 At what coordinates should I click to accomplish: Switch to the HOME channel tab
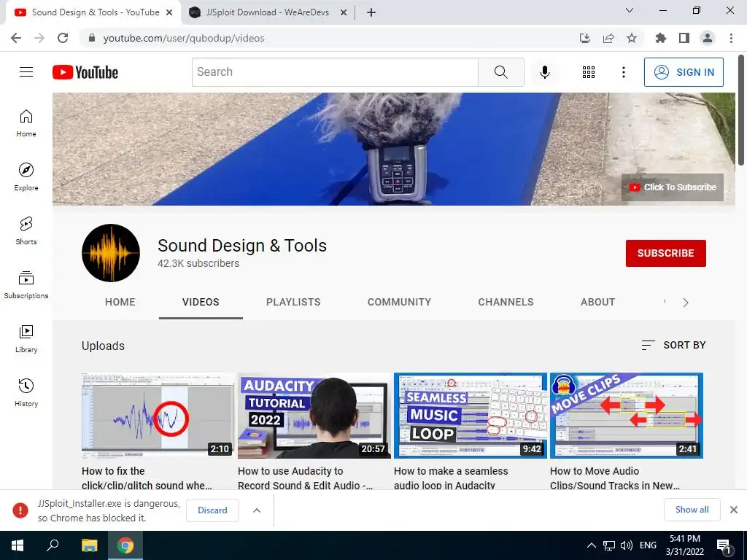tap(120, 302)
